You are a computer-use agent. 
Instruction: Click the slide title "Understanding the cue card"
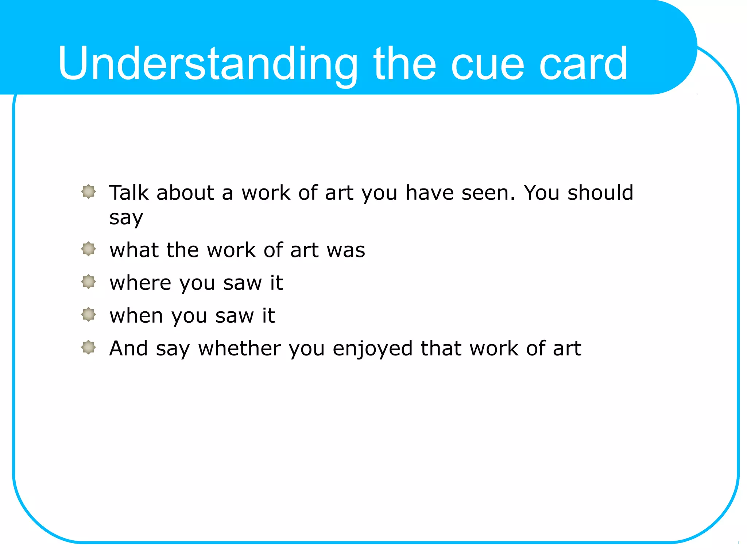[342, 64]
